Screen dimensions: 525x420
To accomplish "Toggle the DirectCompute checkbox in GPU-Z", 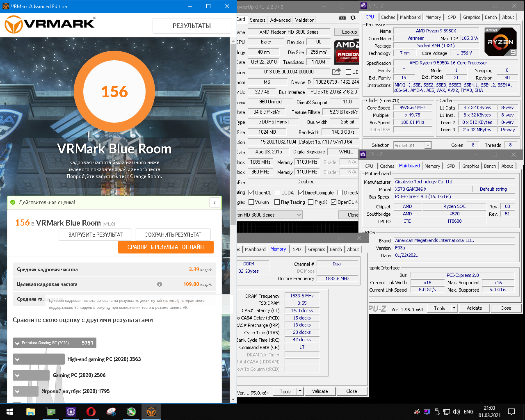I will click(x=301, y=192).
